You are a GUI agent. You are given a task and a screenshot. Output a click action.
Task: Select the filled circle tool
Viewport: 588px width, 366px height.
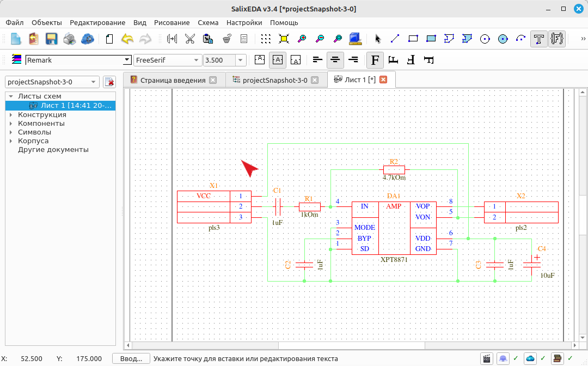(503, 39)
